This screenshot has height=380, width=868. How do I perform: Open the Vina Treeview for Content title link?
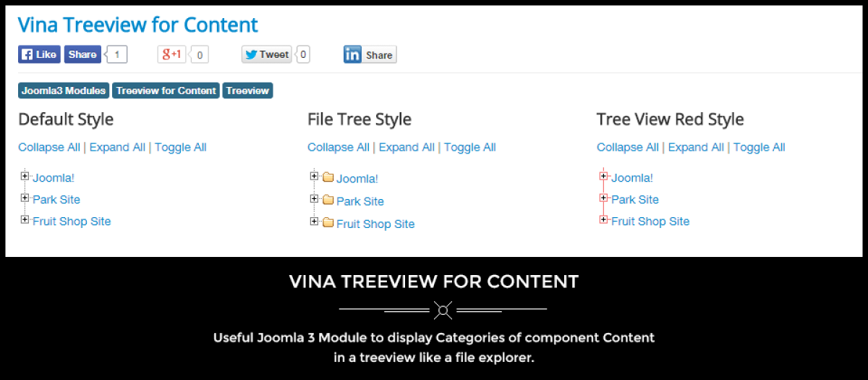[x=137, y=25]
